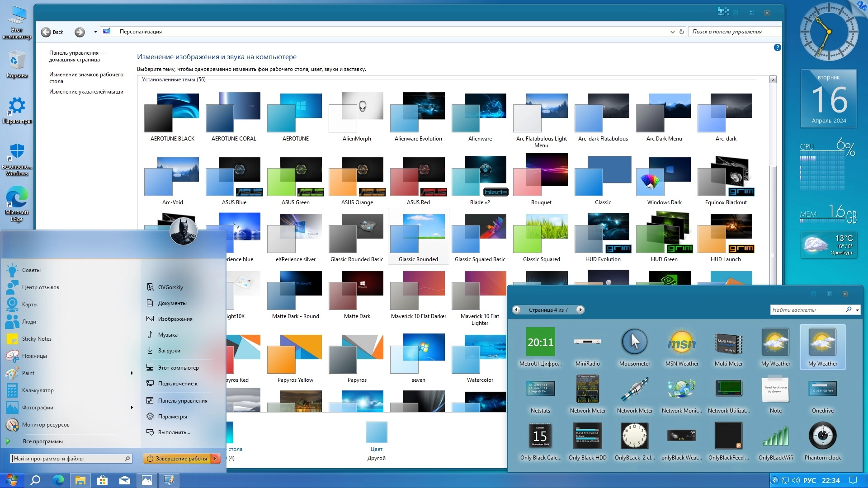Open the address bar history dropdown

coord(672,32)
